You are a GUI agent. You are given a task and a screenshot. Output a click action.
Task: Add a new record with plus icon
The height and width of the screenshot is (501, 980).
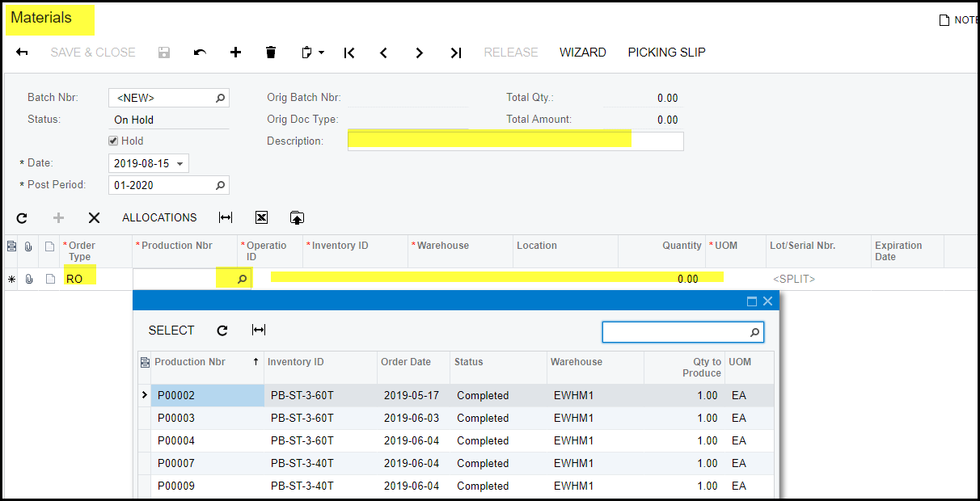coord(235,53)
